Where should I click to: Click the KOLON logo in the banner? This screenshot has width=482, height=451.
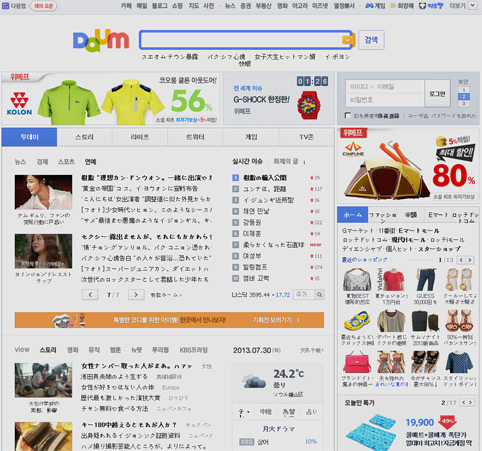19,103
